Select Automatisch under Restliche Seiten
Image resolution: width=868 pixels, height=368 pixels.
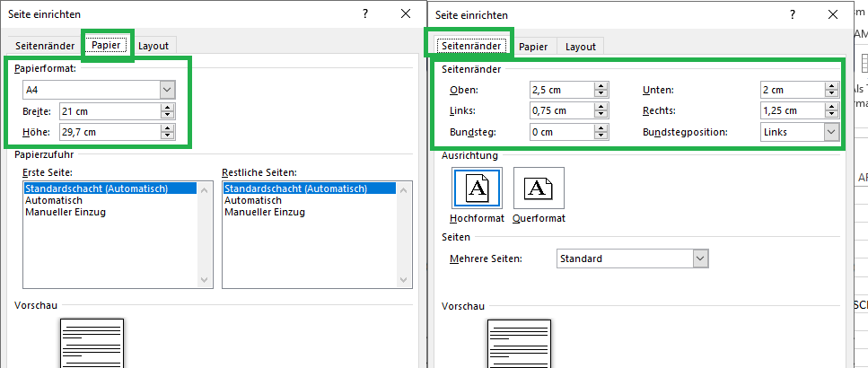click(x=253, y=201)
